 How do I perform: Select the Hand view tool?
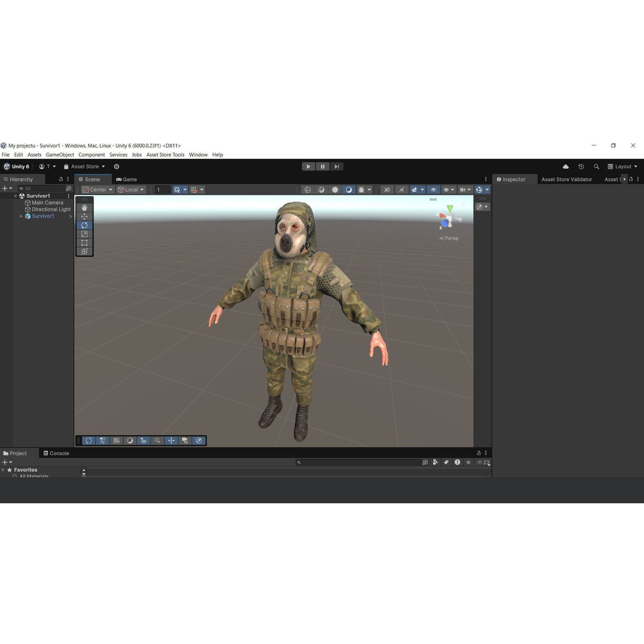84,208
